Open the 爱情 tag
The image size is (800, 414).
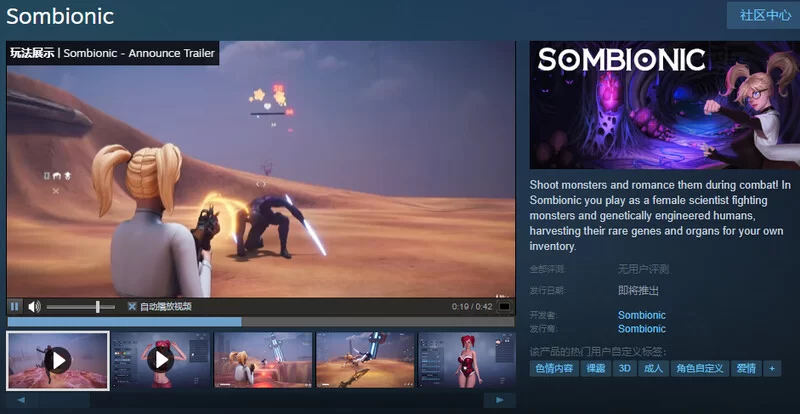(746, 369)
